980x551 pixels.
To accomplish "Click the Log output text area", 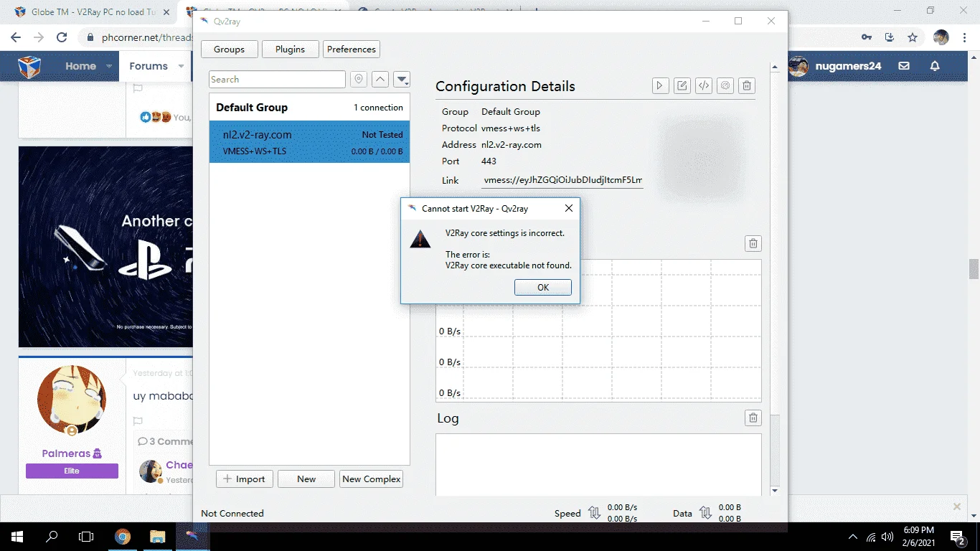I will [598, 464].
